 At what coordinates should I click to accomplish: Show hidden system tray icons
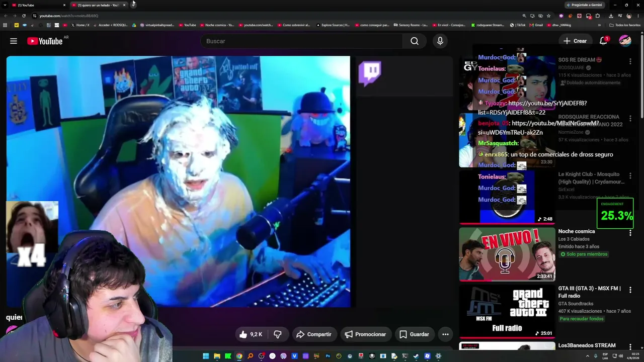coord(588,356)
